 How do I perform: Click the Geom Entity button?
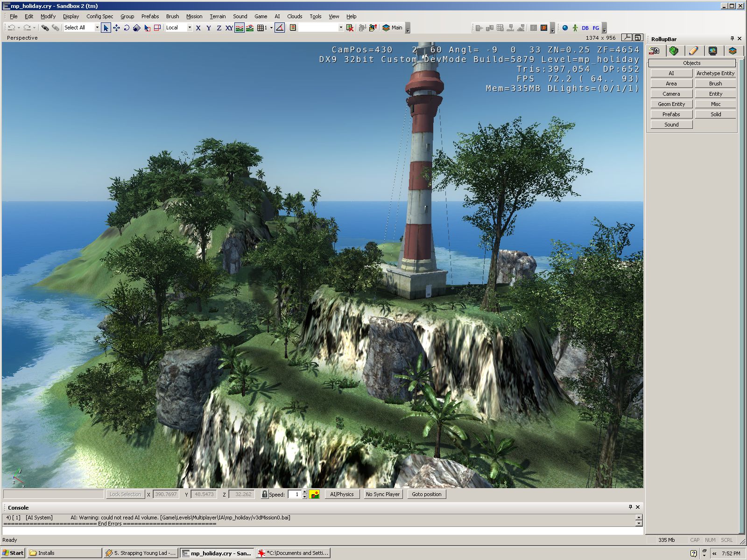point(671,104)
